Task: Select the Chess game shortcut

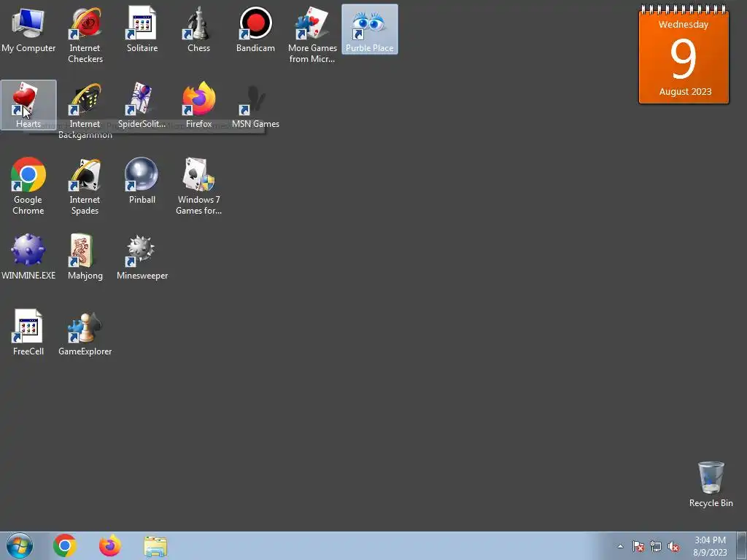Action: (198, 29)
